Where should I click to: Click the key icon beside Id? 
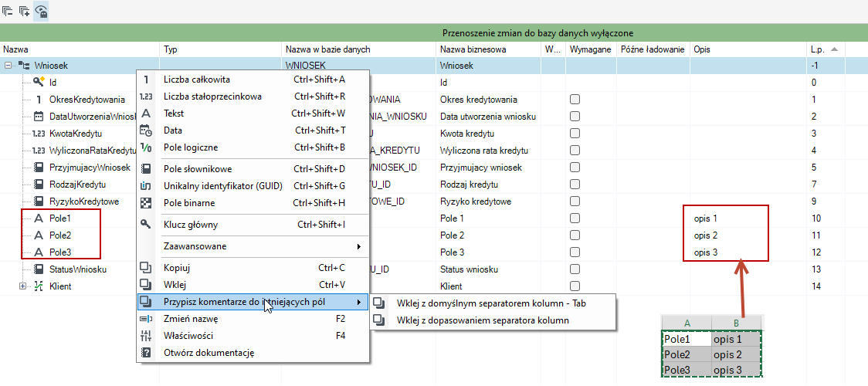38,82
